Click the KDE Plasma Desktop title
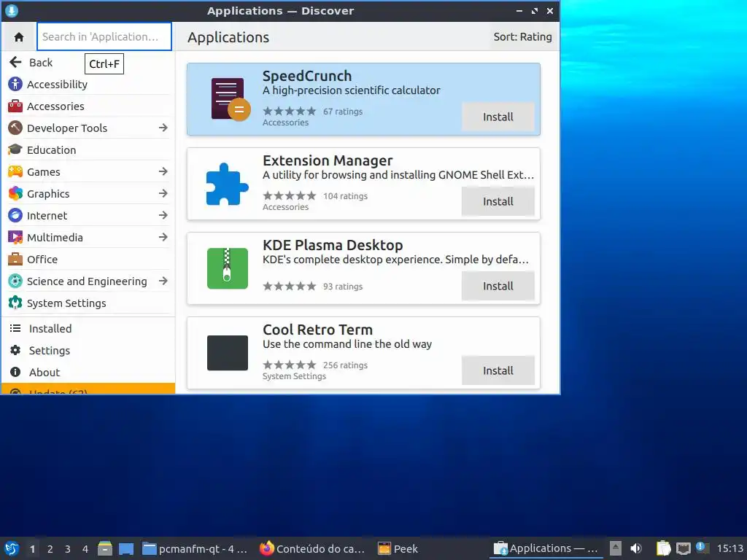The height and width of the screenshot is (560, 747). pyautogui.click(x=333, y=245)
